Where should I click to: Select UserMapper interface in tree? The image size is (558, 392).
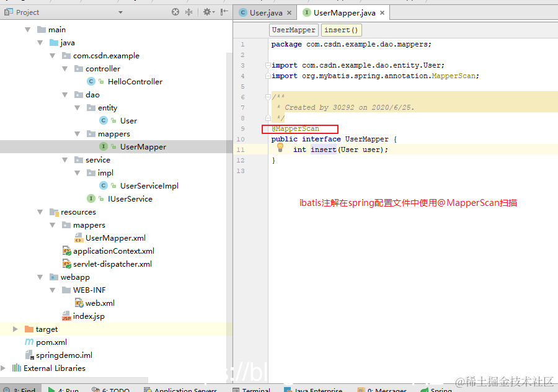(143, 146)
